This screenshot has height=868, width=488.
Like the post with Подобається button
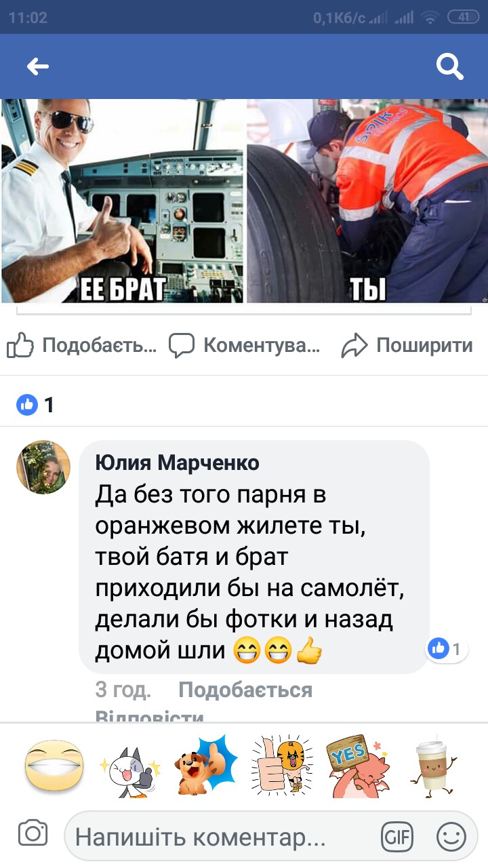point(82,346)
